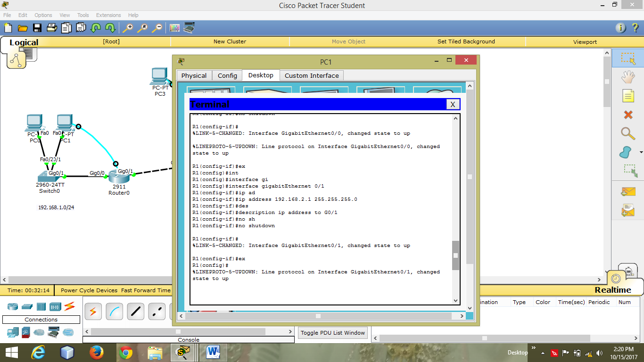
Task: Choose the Select tool
Action: (628, 58)
